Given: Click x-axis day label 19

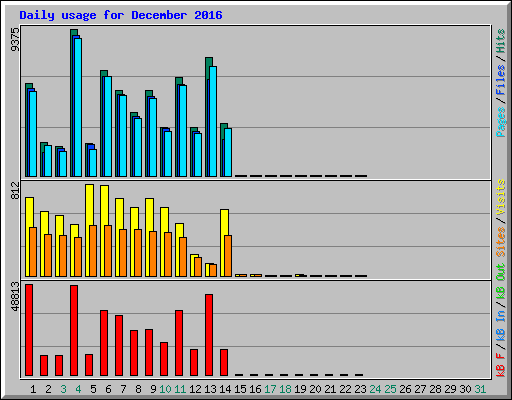Looking at the screenshot, I should pos(300,389).
